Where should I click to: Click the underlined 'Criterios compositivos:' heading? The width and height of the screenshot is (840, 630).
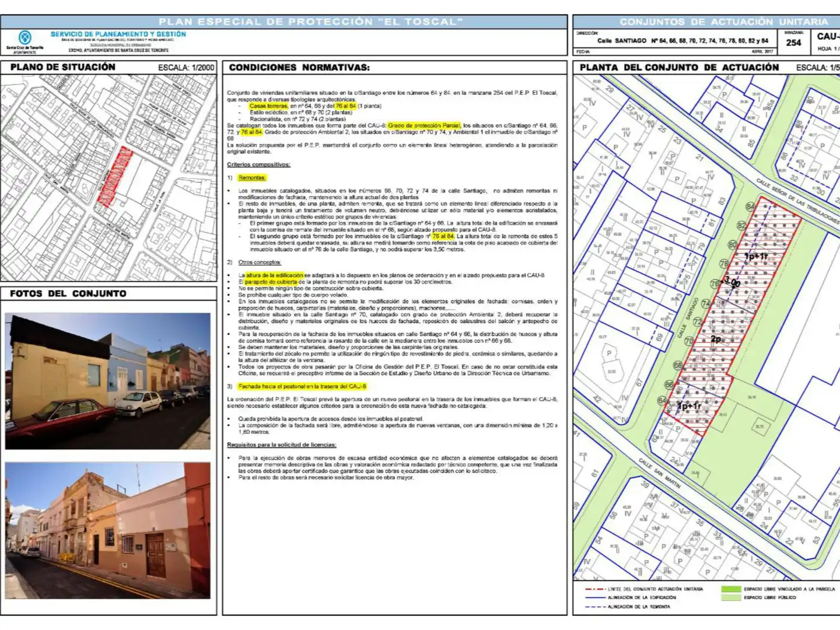click(258, 164)
